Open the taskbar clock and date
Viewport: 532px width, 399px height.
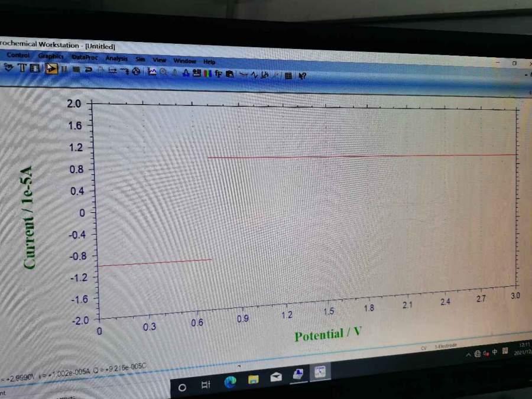(x=524, y=348)
